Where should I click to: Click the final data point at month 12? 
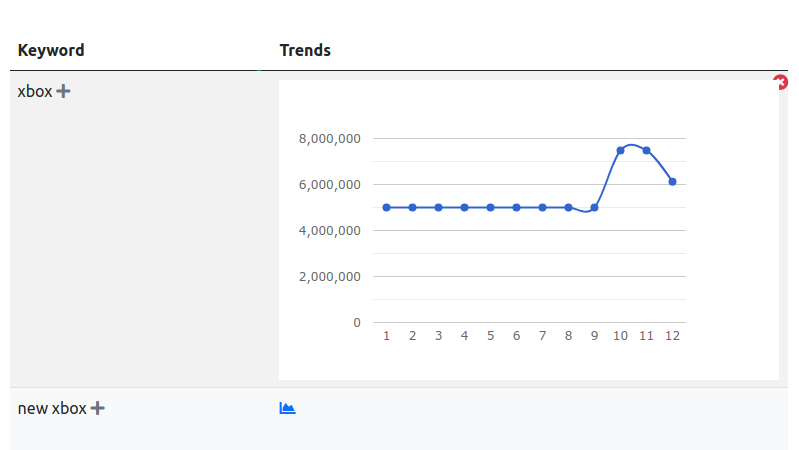(x=672, y=182)
